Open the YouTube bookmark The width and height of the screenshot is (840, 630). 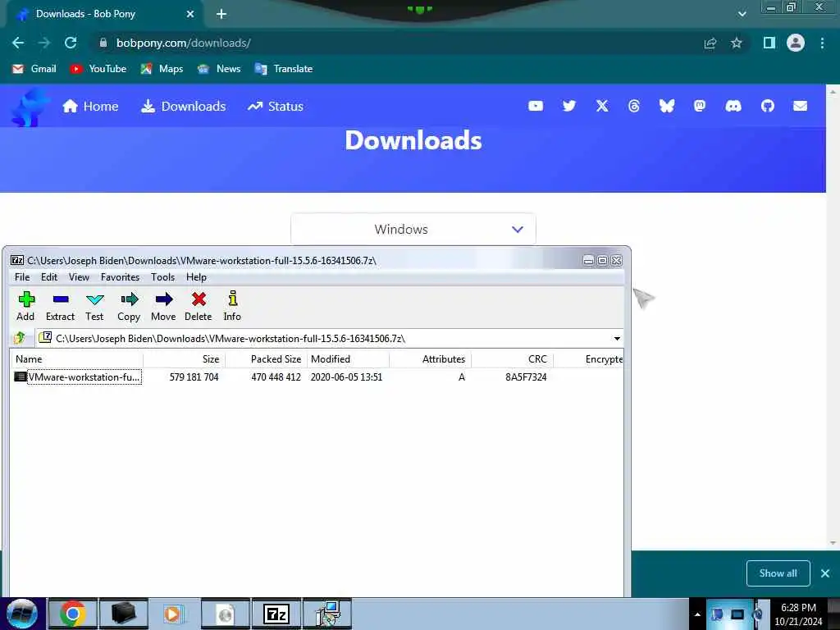(x=98, y=69)
